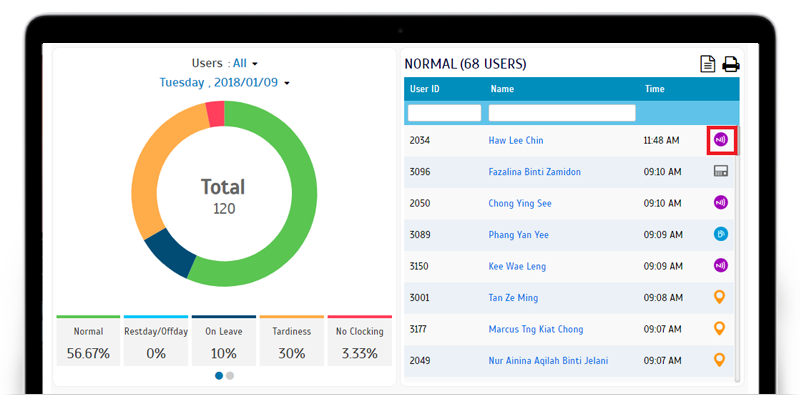Click beacon icon in Phang Yan Yee row
Screen dimensions: 800x395
pos(720,234)
